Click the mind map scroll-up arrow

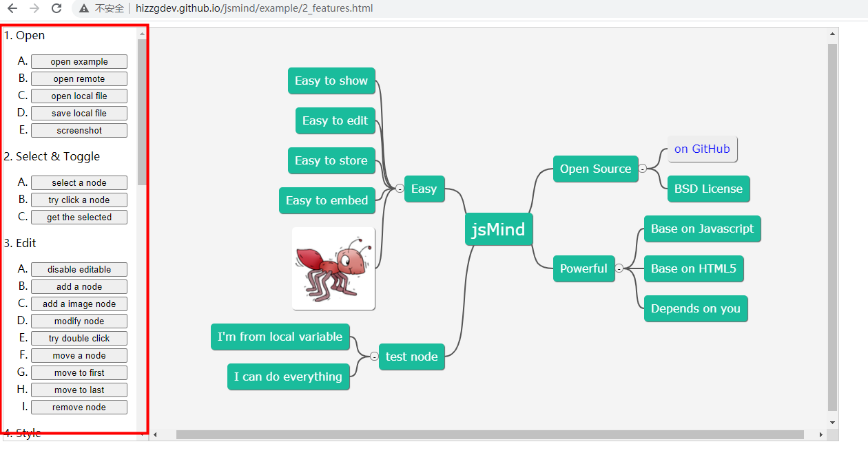833,33
